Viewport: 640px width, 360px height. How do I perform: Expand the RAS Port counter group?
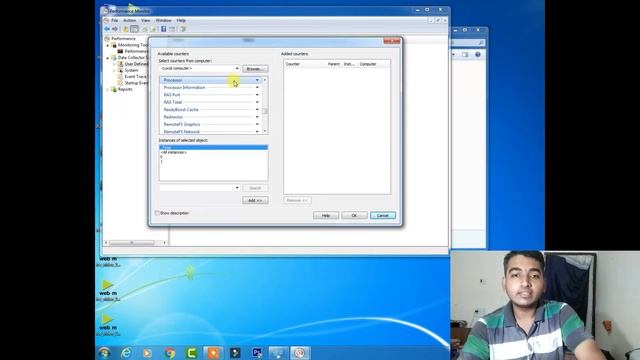coord(257,95)
